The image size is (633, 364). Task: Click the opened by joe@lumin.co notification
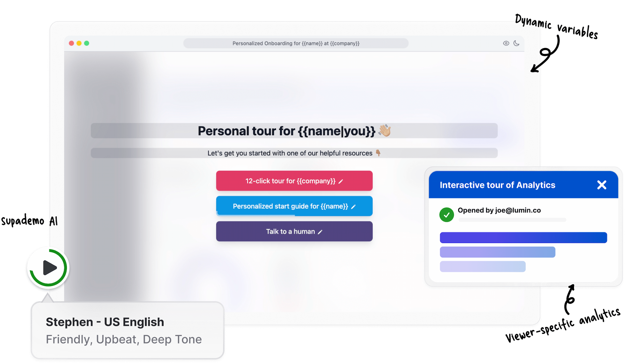(500, 211)
